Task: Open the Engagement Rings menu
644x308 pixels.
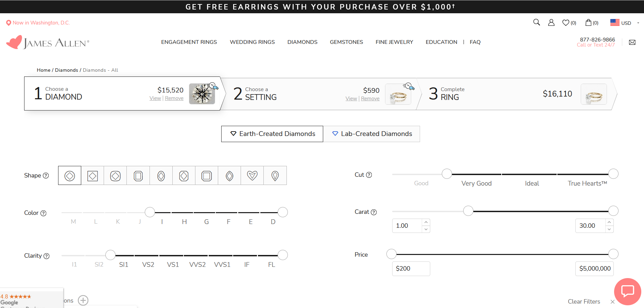Action: 189,42
